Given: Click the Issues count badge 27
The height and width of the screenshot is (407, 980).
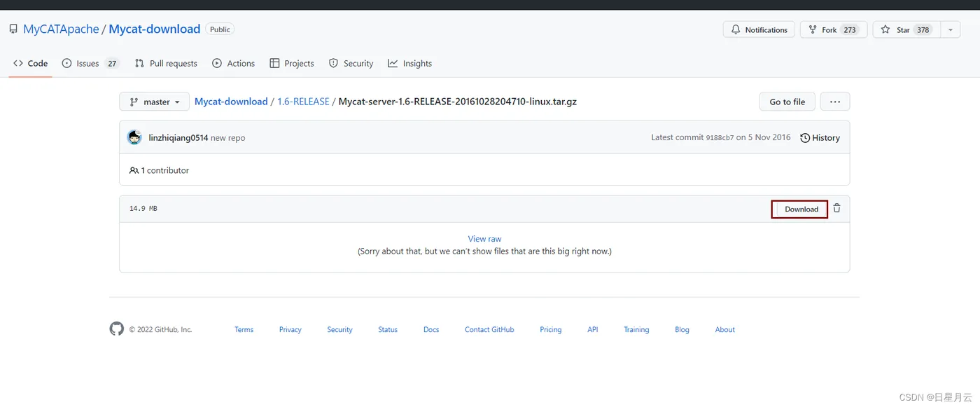Looking at the screenshot, I should tap(112, 63).
